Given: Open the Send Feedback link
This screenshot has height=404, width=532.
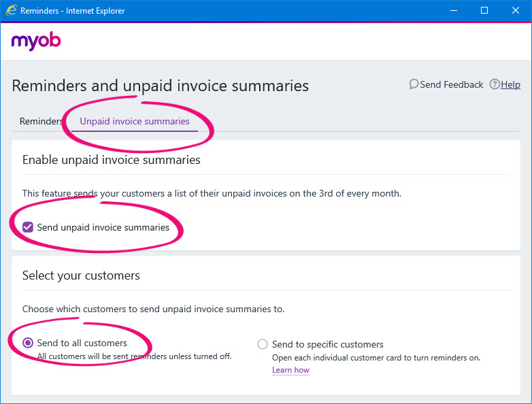Looking at the screenshot, I should 451,84.
